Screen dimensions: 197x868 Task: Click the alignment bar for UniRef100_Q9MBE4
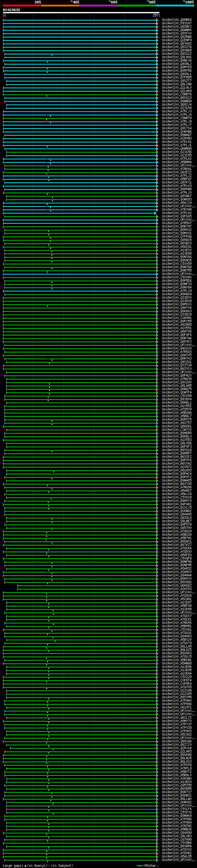tap(80, 20)
